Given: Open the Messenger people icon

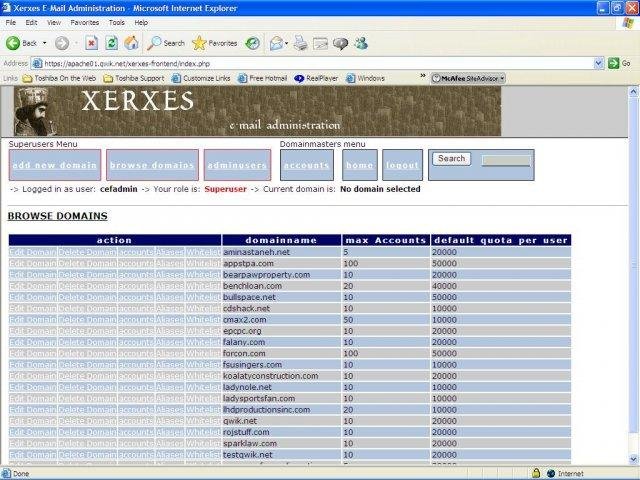Looking at the screenshot, I should 361,43.
